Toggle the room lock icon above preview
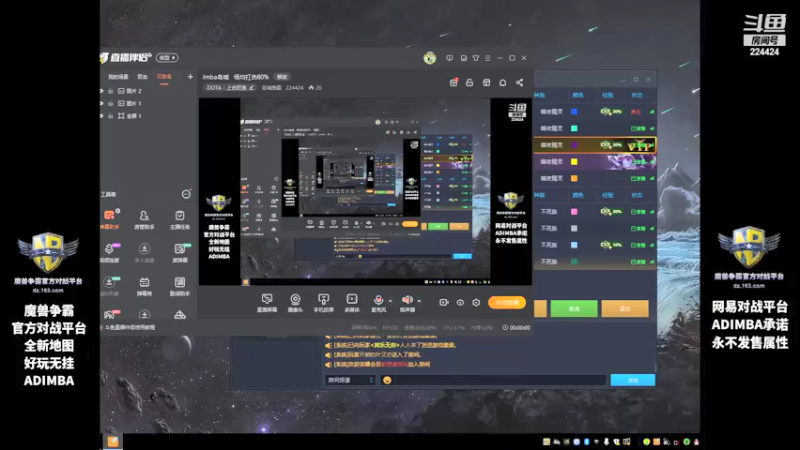 (x=469, y=83)
